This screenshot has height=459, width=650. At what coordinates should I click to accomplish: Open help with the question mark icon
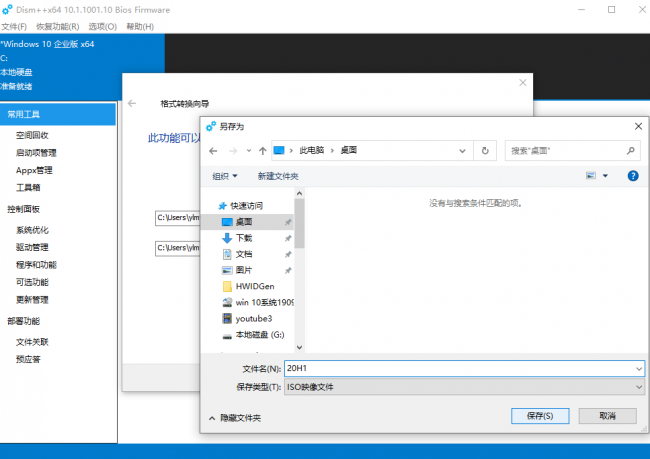point(633,176)
